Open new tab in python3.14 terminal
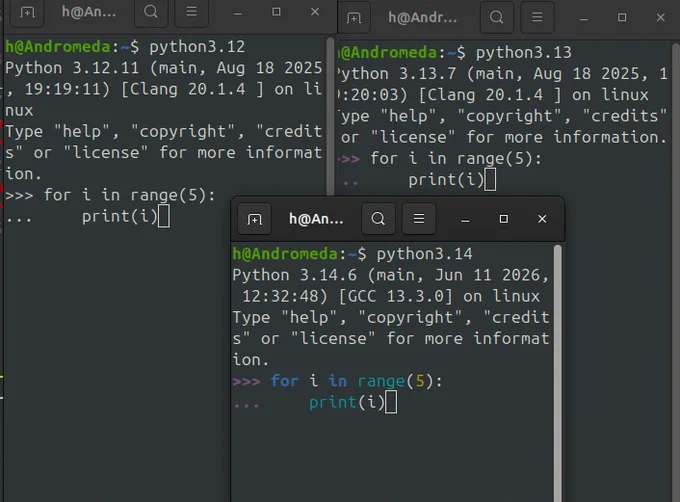Image resolution: width=680 pixels, height=502 pixels. [x=254, y=219]
